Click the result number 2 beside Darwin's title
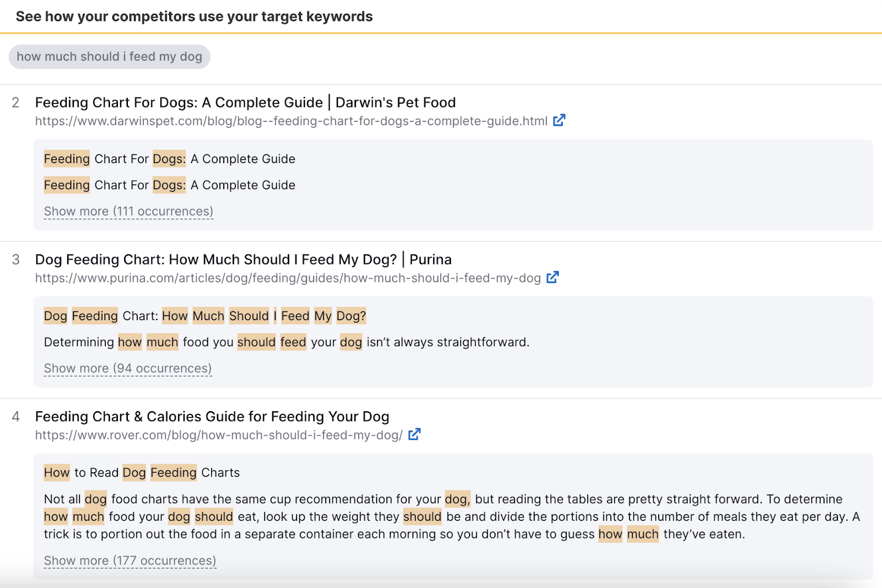 [x=15, y=103]
